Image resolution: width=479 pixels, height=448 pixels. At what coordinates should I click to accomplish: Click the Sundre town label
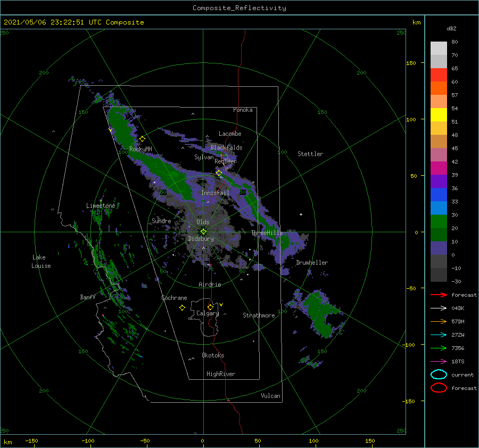coord(161,221)
